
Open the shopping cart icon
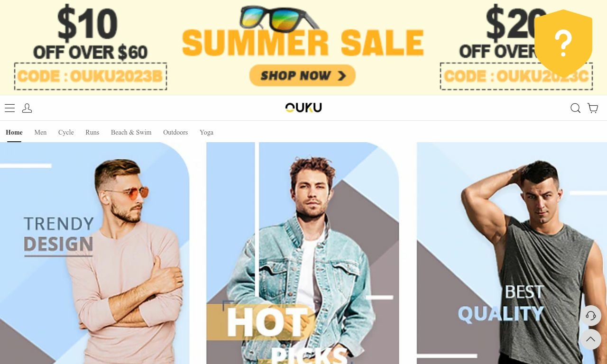coord(593,108)
